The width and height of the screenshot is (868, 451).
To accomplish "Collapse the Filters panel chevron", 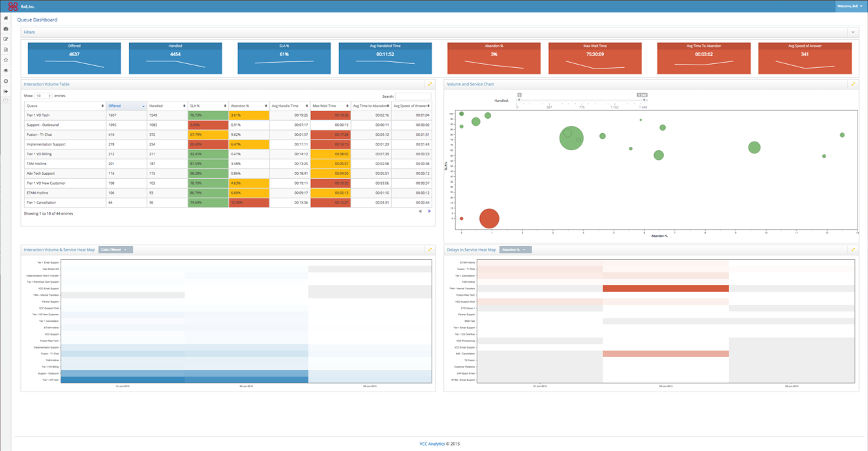I will tap(852, 31).
